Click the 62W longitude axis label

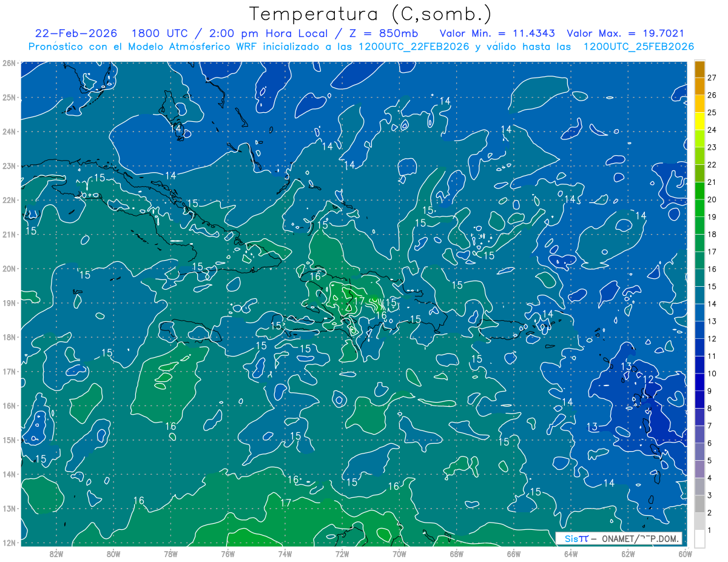628,553
